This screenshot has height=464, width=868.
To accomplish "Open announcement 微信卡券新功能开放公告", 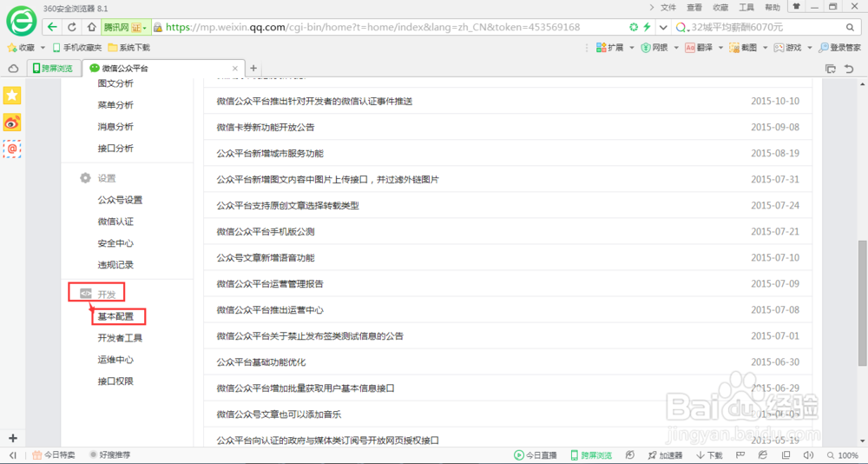I will (x=265, y=128).
